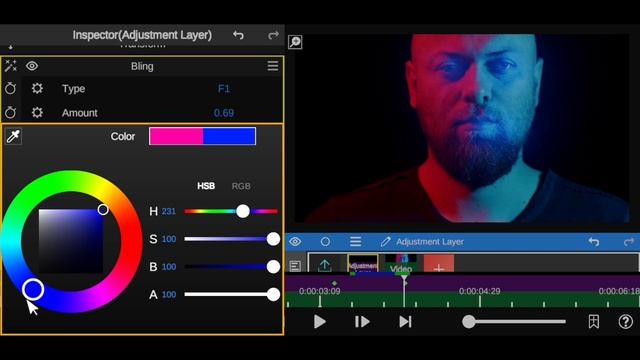Screen dimensions: 640x360
Task: Edit the Amount value 0.69
Action: tap(224, 113)
